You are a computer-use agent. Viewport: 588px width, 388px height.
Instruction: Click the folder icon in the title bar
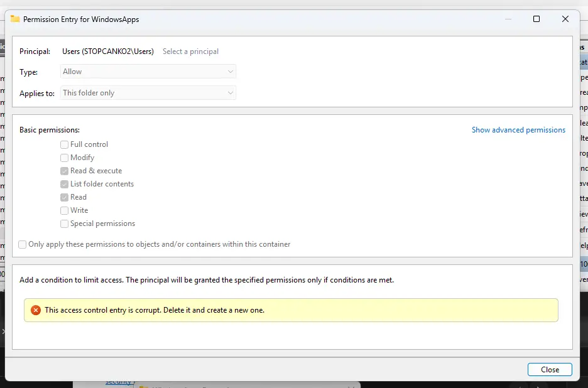coord(15,19)
